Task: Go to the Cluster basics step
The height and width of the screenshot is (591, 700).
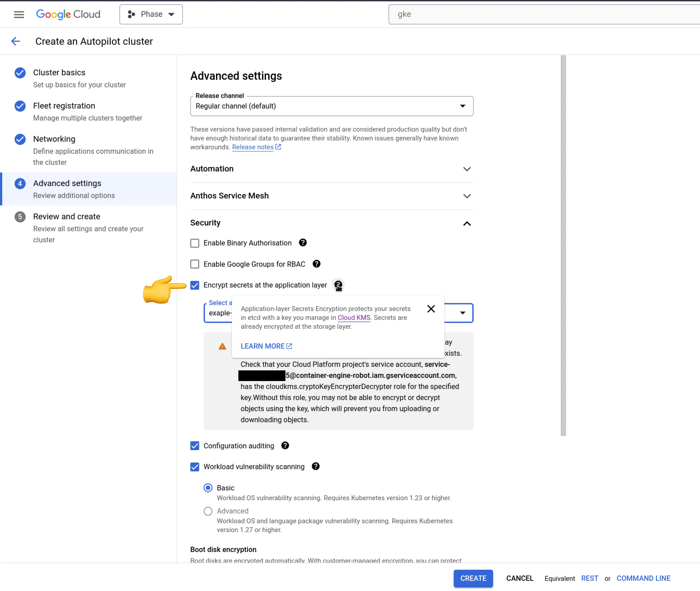Action: (x=59, y=73)
